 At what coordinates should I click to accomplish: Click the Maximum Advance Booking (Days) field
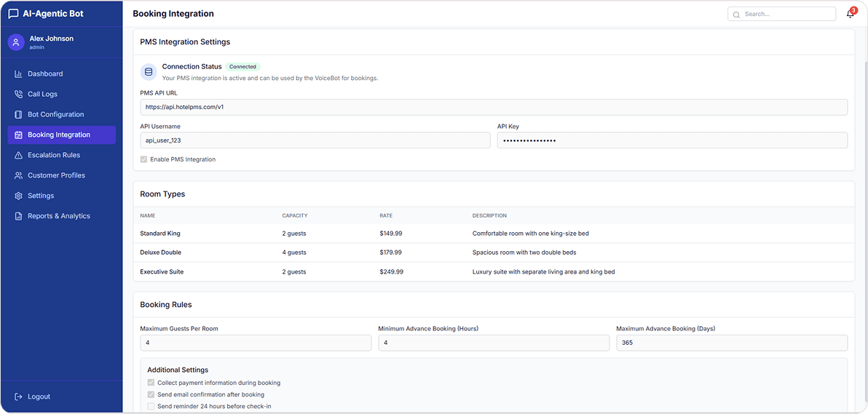click(731, 343)
